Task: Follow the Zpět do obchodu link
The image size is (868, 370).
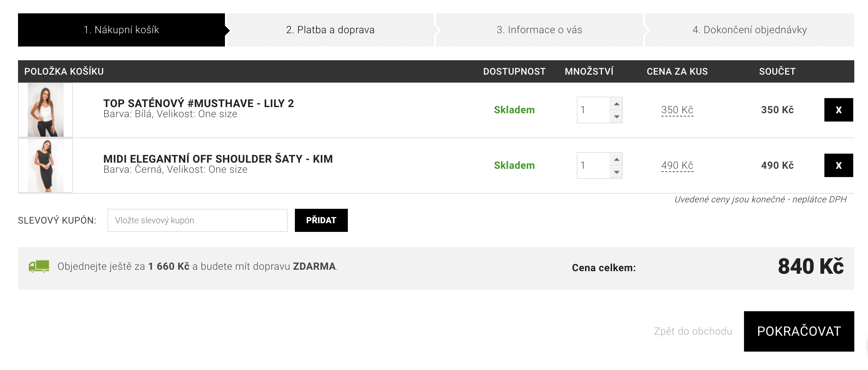Action: click(x=693, y=331)
